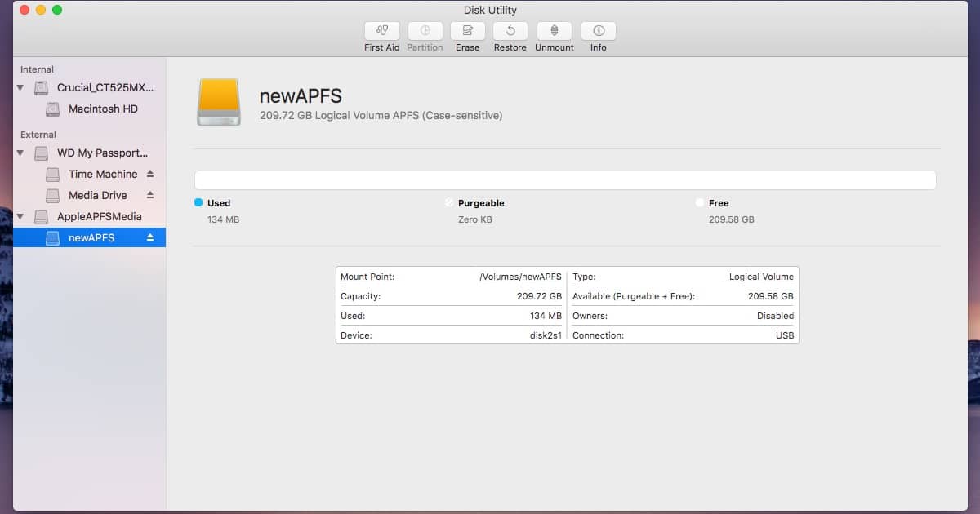980x514 pixels.
Task: Click the Restore toolbar icon
Action: pyautogui.click(x=510, y=31)
